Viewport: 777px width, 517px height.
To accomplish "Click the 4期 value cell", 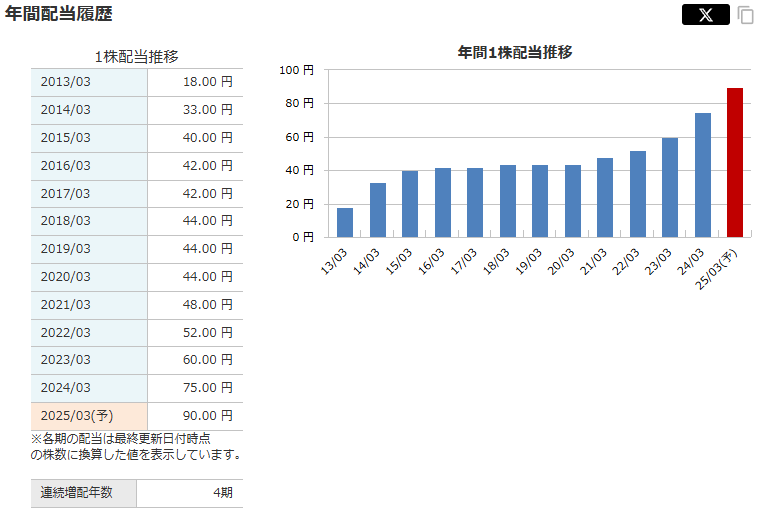I will [190, 493].
